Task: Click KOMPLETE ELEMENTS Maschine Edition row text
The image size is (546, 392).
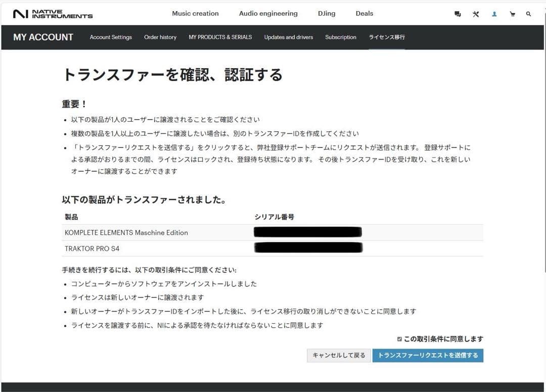Action: click(126, 233)
